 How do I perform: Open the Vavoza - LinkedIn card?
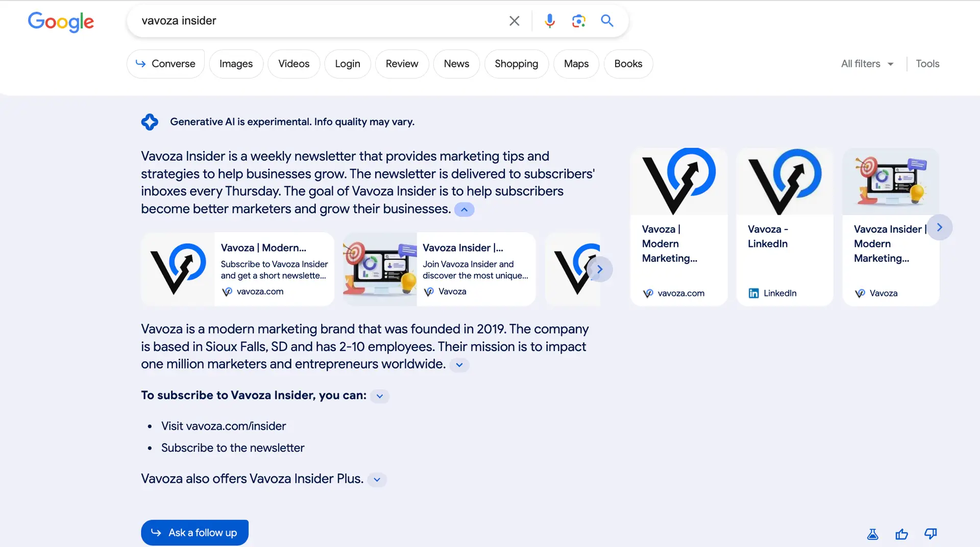point(785,227)
